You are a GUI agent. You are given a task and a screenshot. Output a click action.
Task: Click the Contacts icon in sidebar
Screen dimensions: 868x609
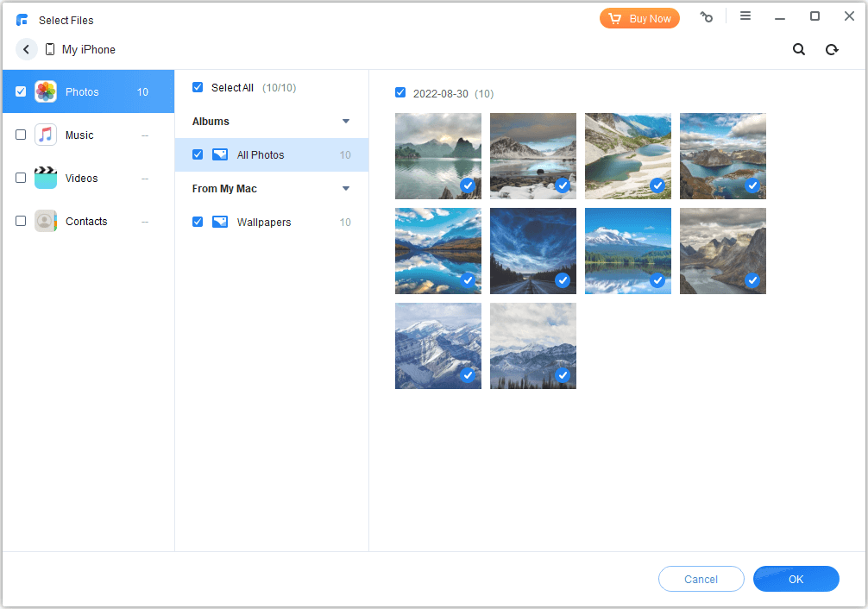[x=46, y=222]
